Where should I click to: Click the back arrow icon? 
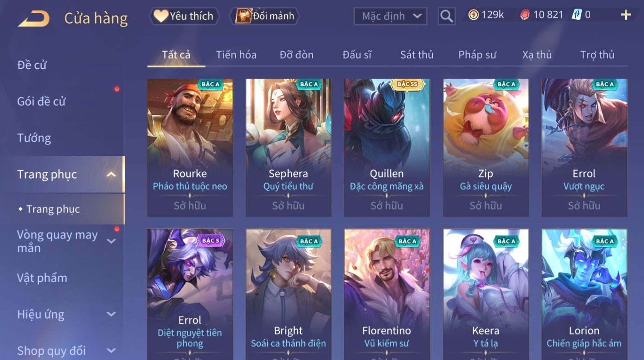click(34, 19)
